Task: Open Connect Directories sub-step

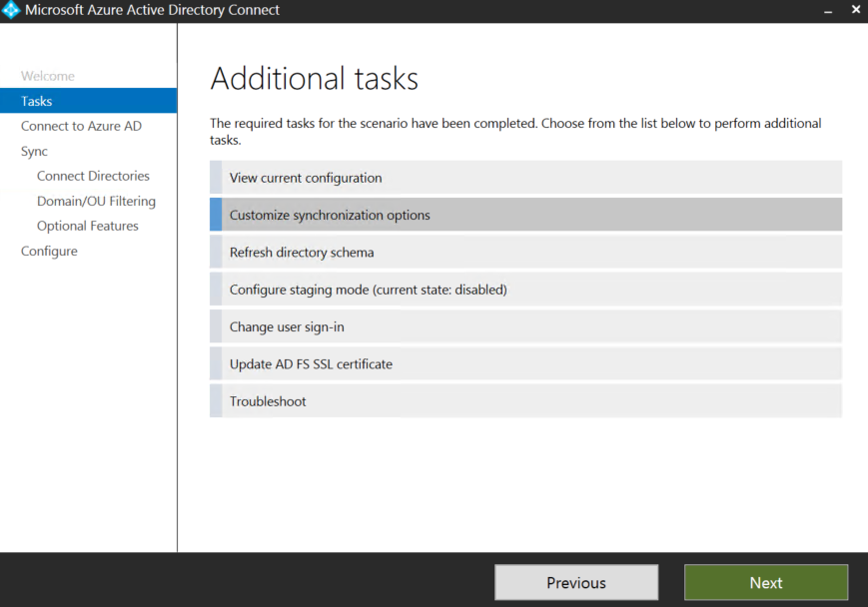Action: (93, 176)
